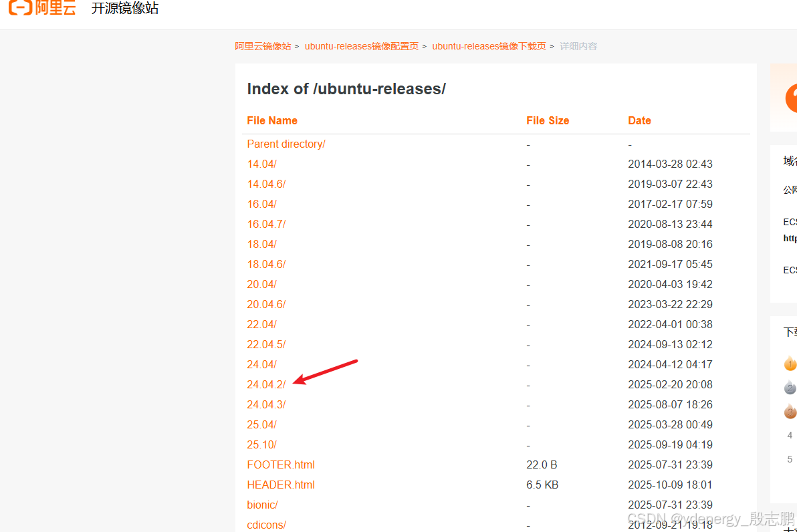Click date 2020-08-13 23:44

[x=670, y=224]
